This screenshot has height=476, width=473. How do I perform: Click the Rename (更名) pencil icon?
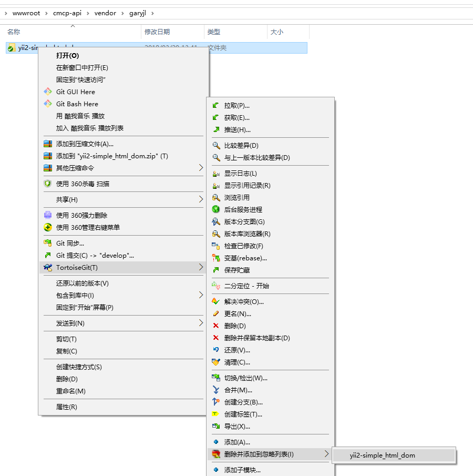click(x=215, y=313)
